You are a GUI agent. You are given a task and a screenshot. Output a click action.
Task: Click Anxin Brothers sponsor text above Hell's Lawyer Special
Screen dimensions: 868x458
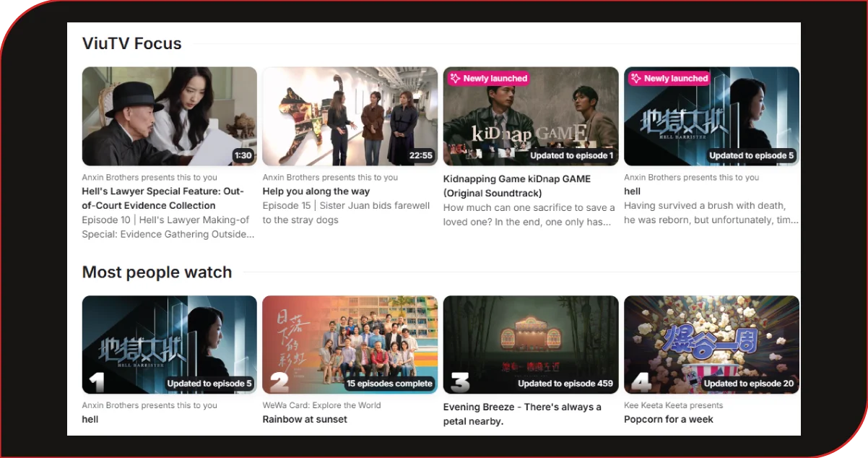(149, 177)
